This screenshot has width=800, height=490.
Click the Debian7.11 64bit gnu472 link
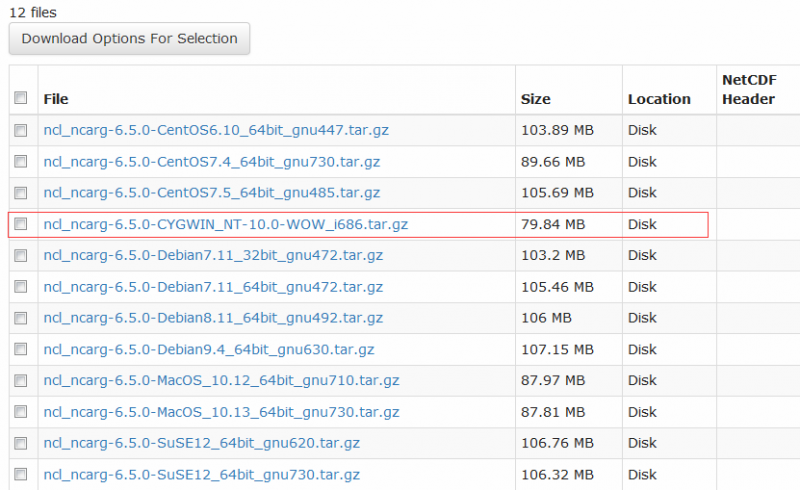[213, 287]
